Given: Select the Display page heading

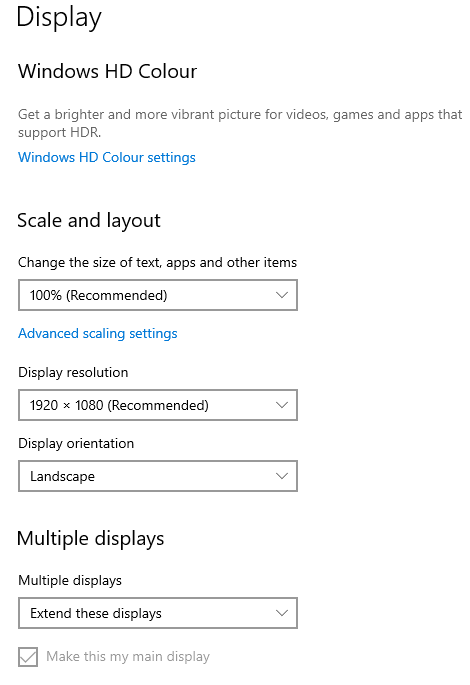Looking at the screenshot, I should coord(59,18).
